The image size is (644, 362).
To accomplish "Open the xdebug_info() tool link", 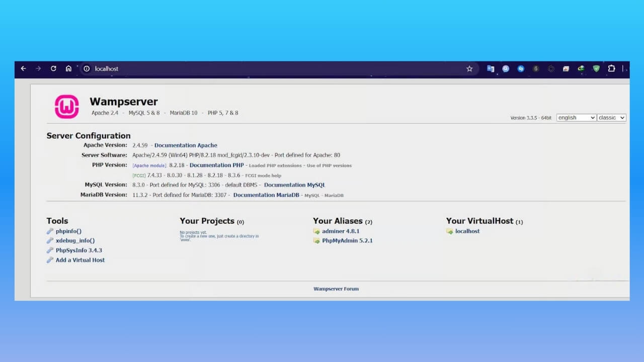I will click(75, 241).
